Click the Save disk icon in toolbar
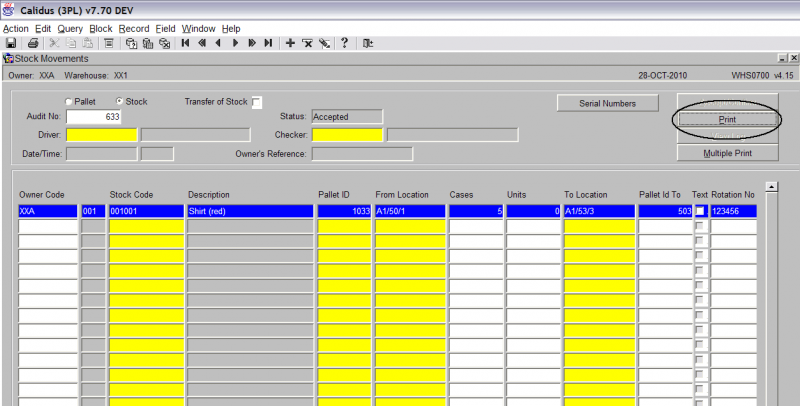Image resolution: width=800 pixels, height=406 pixels. click(11, 43)
